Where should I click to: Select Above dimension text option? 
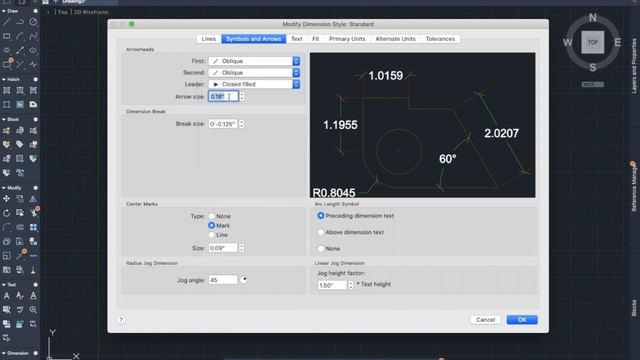pyautogui.click(x=320, y=232)
